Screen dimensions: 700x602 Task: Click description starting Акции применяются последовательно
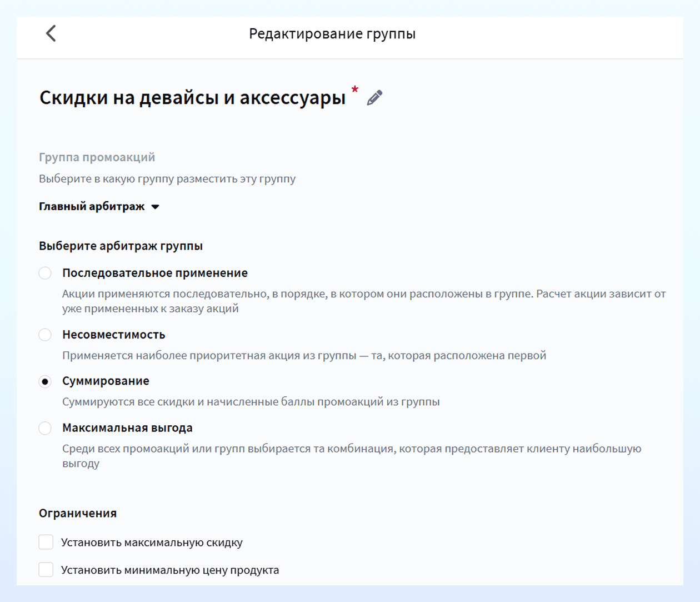tap(364, 301)
